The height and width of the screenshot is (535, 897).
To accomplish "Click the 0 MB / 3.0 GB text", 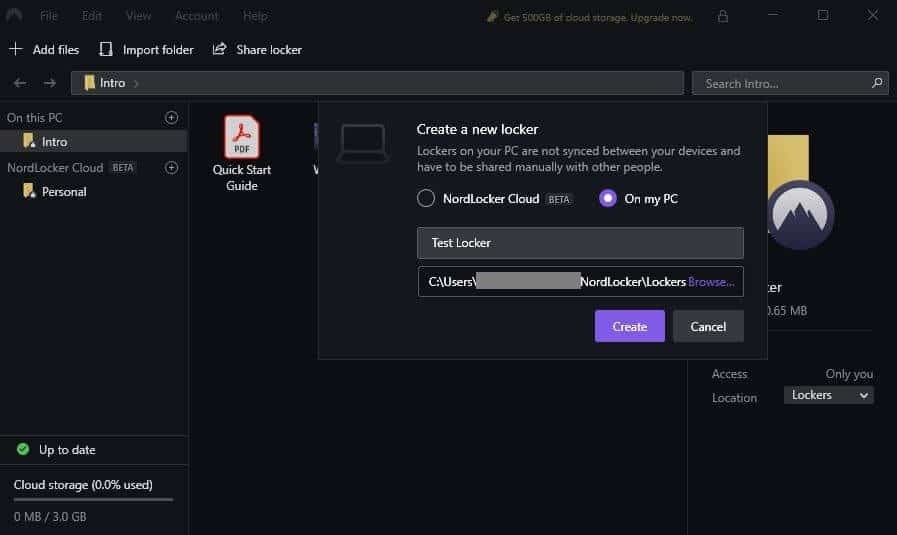I will pos(50,517).
